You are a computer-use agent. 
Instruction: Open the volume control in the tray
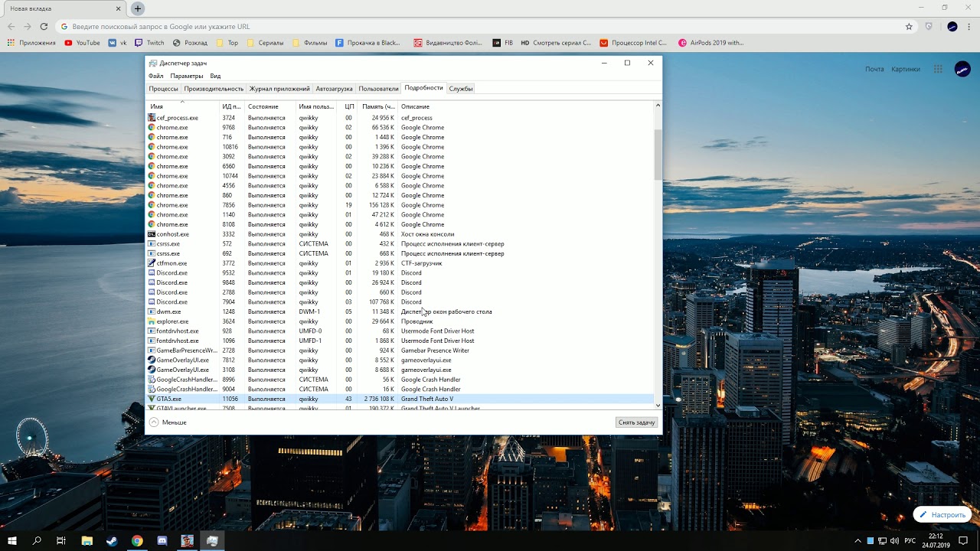(x=894, y=541)
